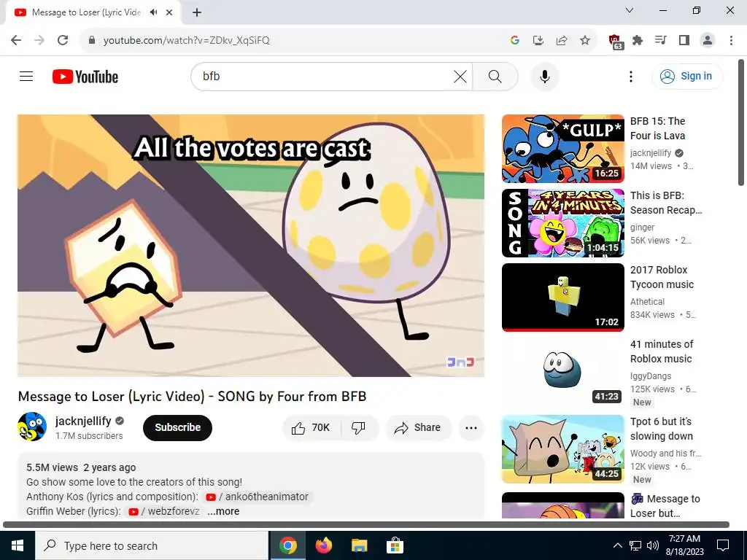747x560 pixels.
Task: Click the jacknjellify channel under BFB 15
Action: tap(651, 153)
